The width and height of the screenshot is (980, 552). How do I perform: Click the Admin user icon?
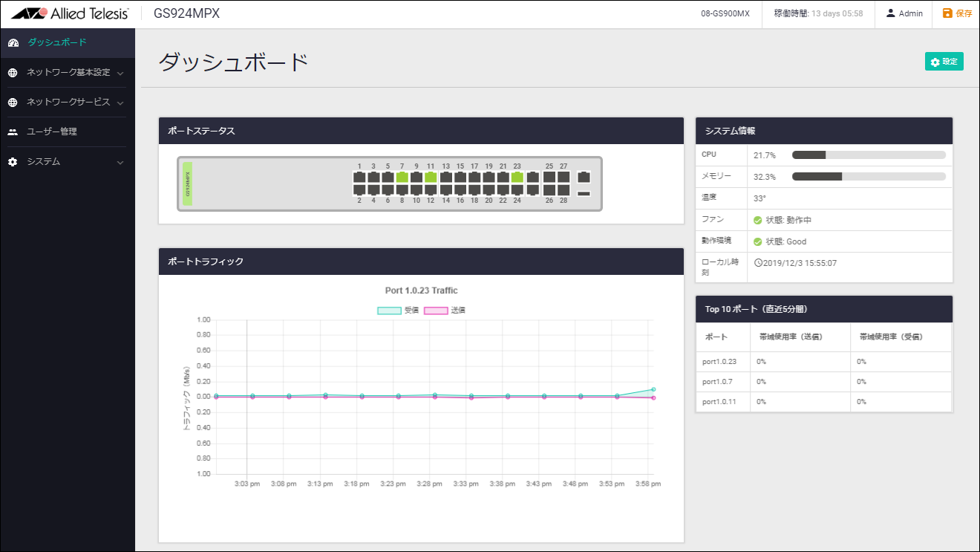pyautogui.click(x=890, y=13)
